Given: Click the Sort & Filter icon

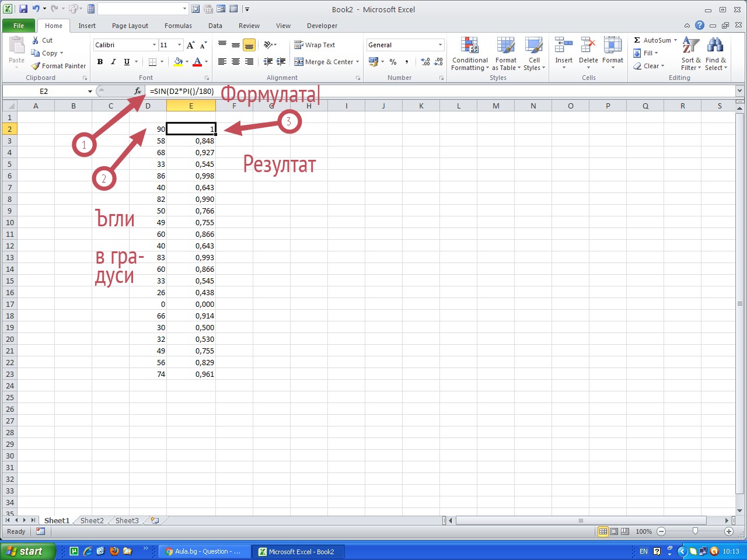Looking at the screenshot, I should [x=691, y=46].
